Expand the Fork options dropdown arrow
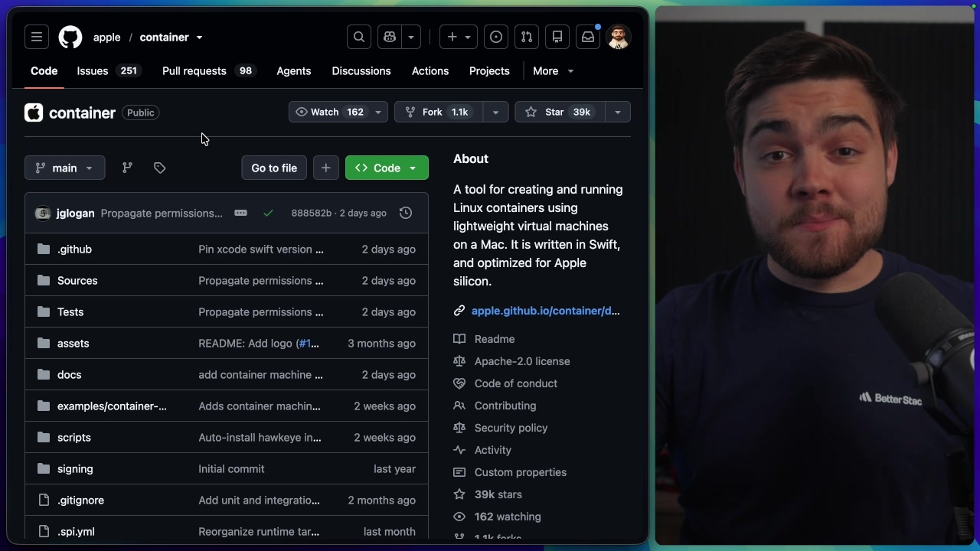 tap(495, 112)
